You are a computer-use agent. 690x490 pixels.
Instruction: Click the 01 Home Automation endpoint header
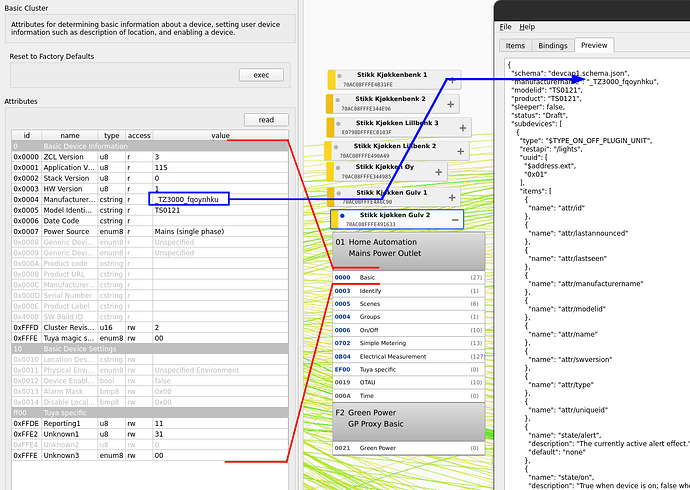[409, 252]
